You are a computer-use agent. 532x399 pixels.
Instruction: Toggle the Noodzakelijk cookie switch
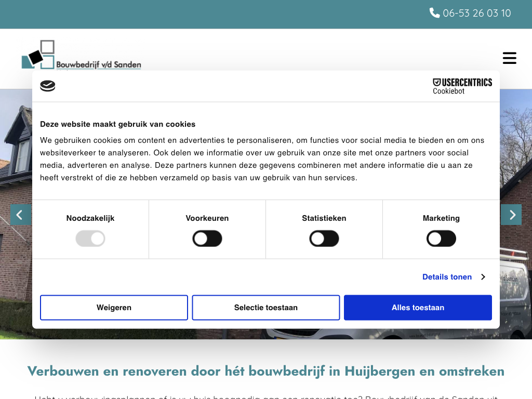(90, 239)
